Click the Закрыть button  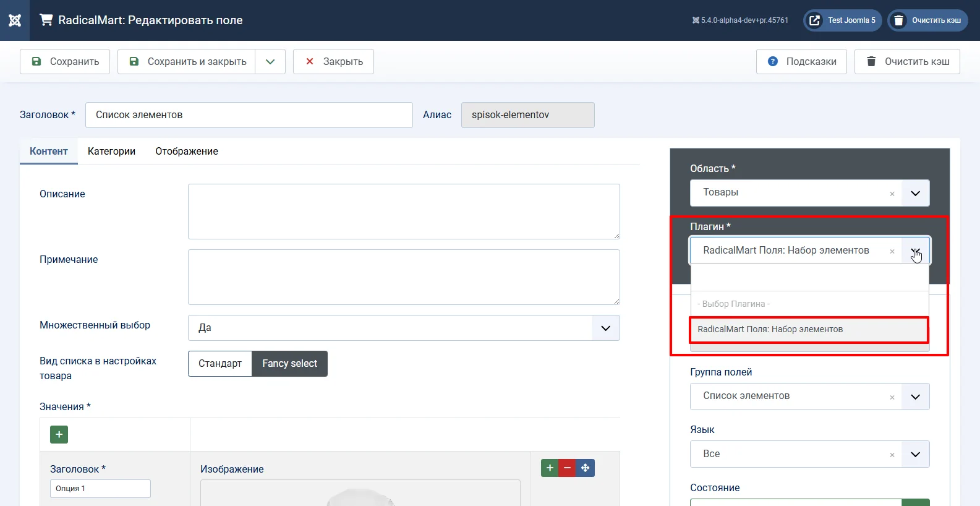click(x=333, y=62)
